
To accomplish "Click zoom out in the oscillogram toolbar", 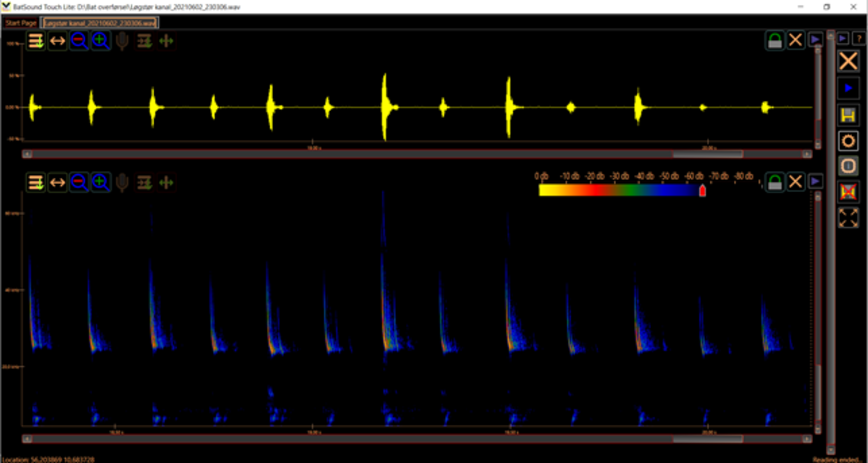I will [79, 41].
